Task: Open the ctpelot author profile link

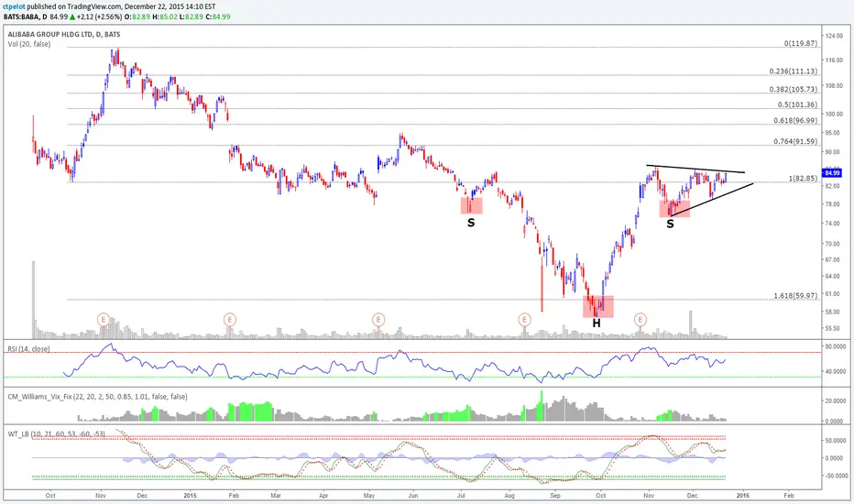Action: click(x=14, y=6)
